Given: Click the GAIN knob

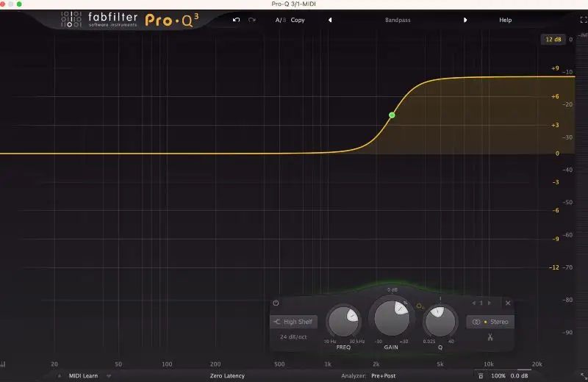Looking at the screenshot, I should pyautogui.click(x=391, y=318).
